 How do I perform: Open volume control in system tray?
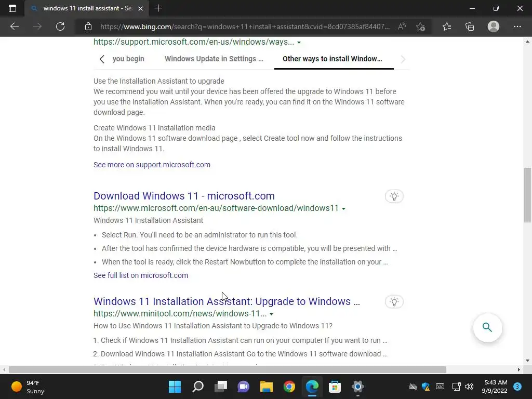[469, 387]
